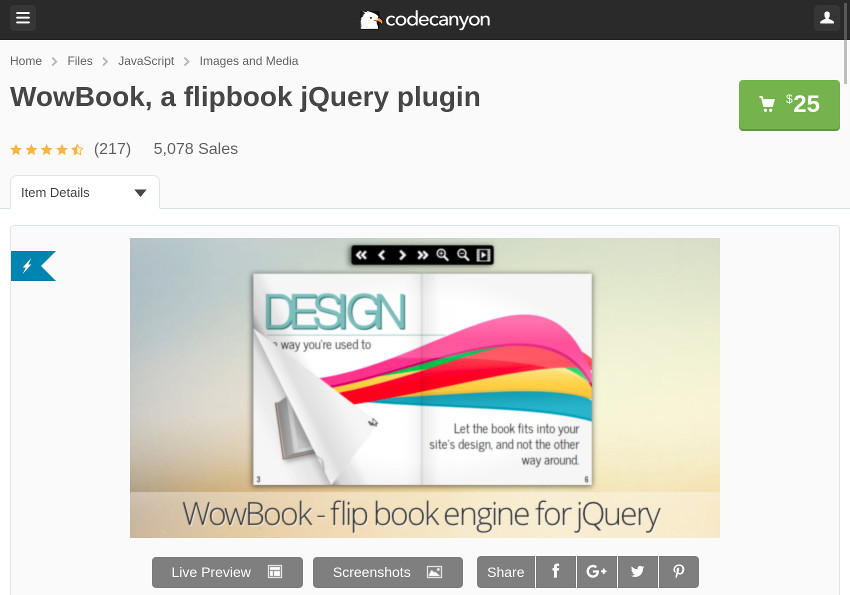850x595 pixels.
Task: Open the hamburger menu
Action: coord(23,18)
